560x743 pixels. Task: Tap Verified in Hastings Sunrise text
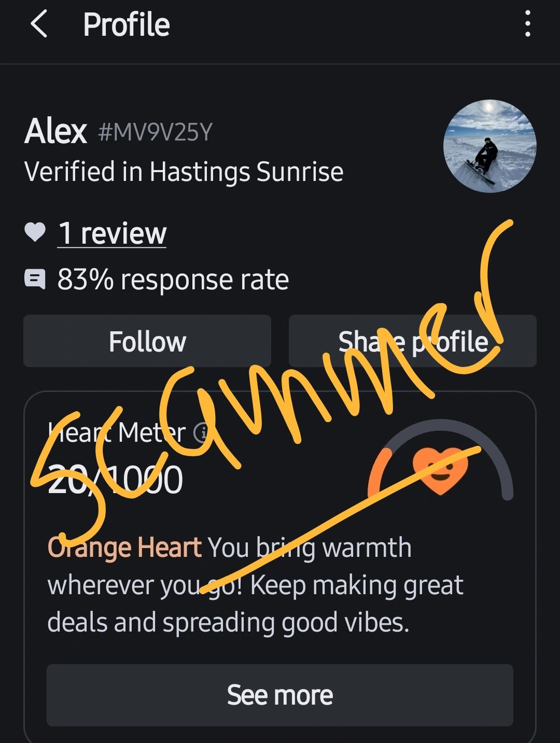point(184,172)
